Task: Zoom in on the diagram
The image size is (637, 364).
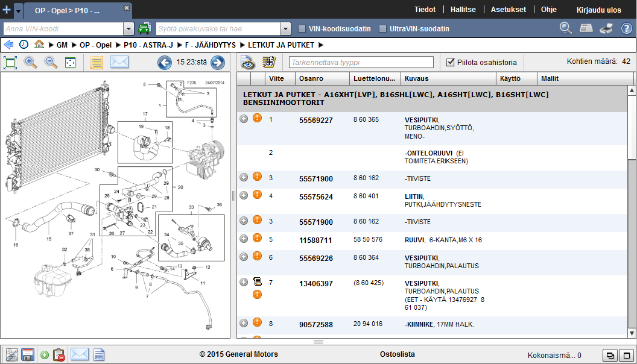Action: 31,63
